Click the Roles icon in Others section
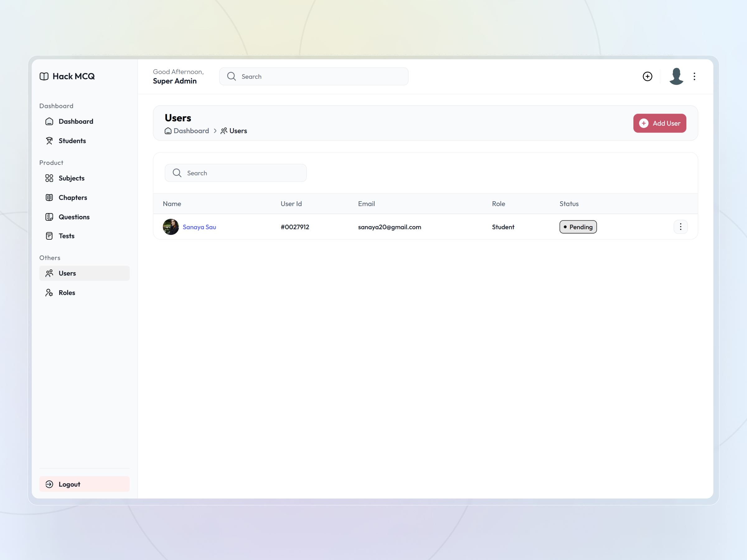 [49, 292]
